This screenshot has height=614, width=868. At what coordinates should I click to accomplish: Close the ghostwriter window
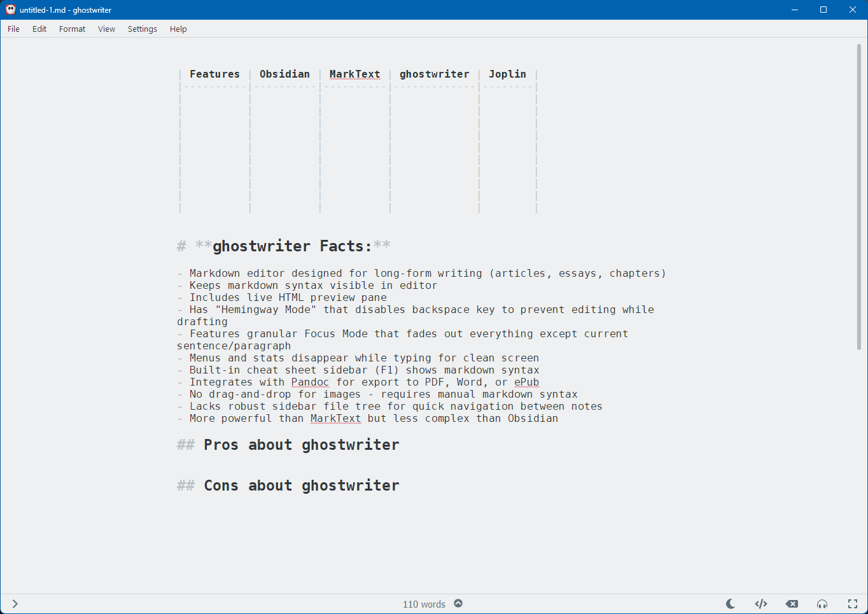point(853,10)
